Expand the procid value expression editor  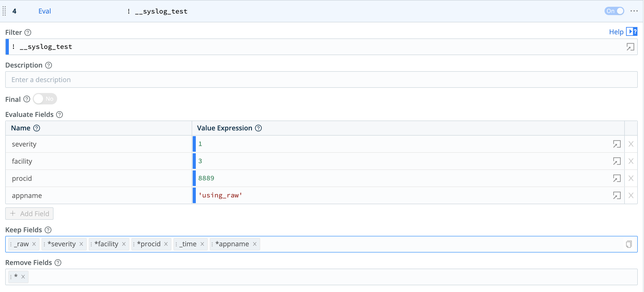pos(616,178)
